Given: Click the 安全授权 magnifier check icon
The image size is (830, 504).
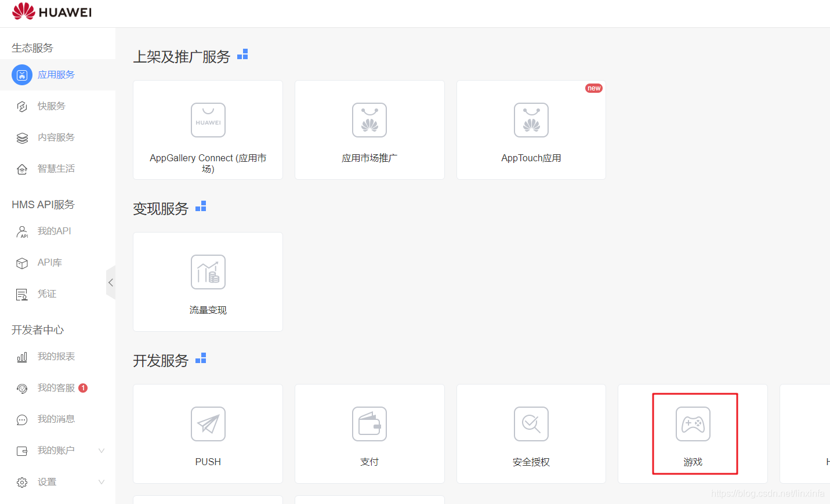Looking at the screenshot, I should click(x=531, y=424).
